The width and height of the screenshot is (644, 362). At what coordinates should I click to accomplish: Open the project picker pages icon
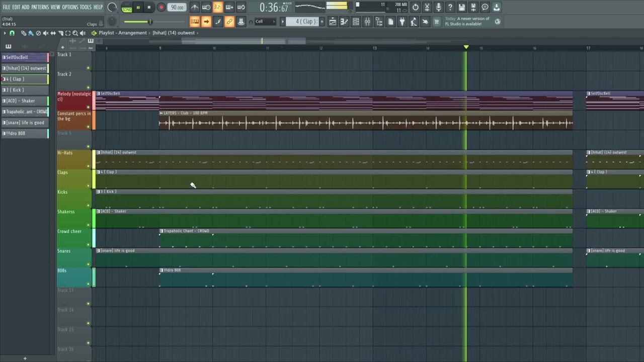coord(390,22)
